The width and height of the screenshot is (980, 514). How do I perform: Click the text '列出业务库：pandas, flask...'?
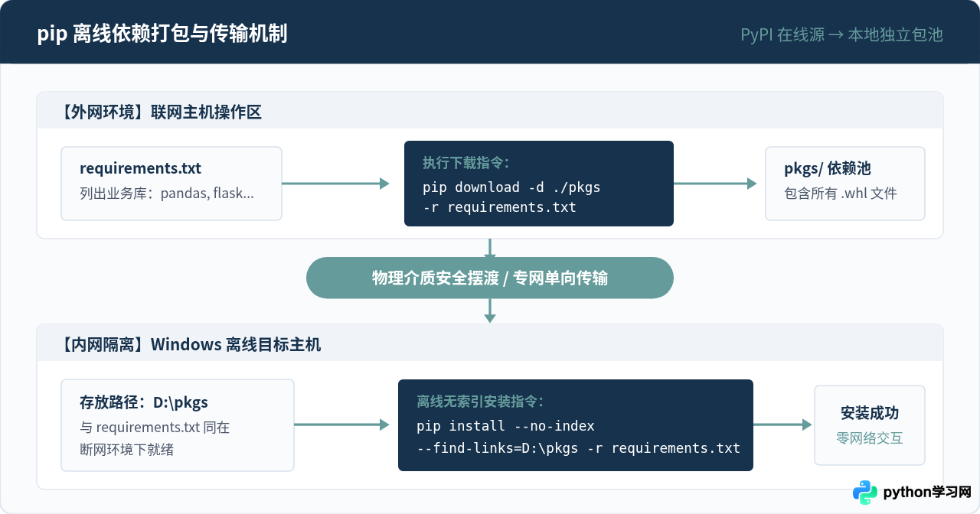point(167,194)
